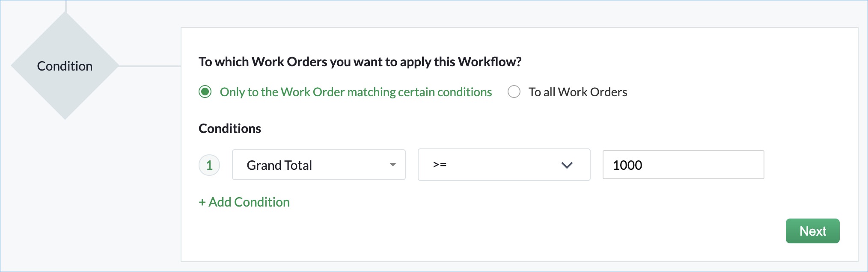This screenshot has width=868, height=272.
Task: Click the condition number 1 badge
Action: click(x=209, y=165)
